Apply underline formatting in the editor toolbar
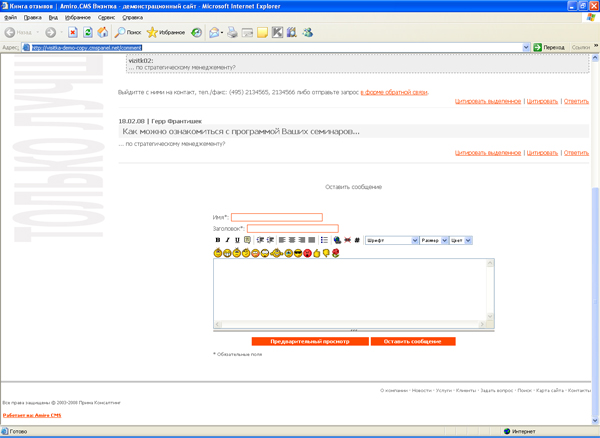The width and height of the screenshot is (600, 438). (237, 240)
